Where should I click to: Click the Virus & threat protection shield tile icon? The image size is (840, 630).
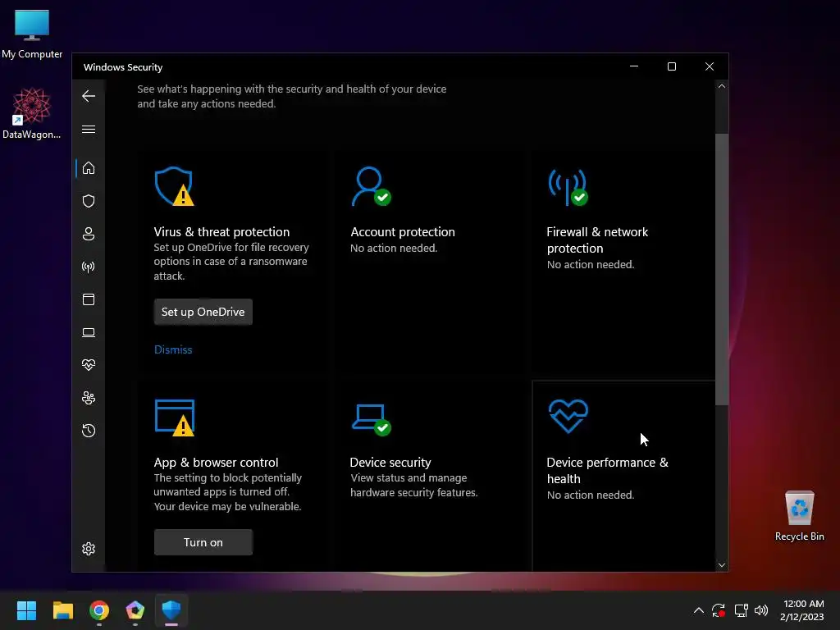coord(174,186)
